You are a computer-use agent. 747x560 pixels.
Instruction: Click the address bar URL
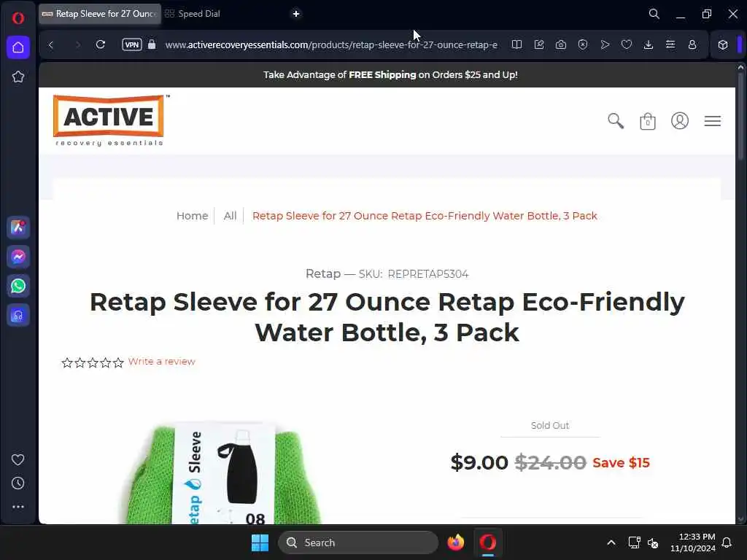(x=331, y=44)
